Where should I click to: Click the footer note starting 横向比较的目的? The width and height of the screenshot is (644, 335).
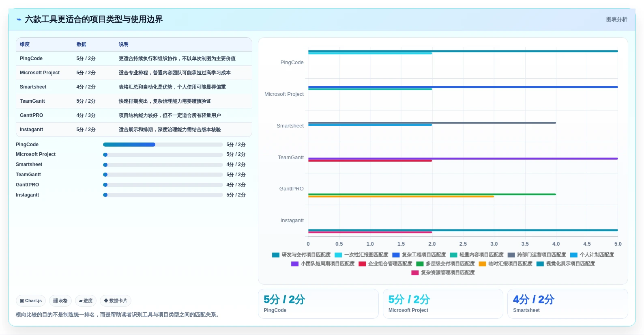pos(119,315)
